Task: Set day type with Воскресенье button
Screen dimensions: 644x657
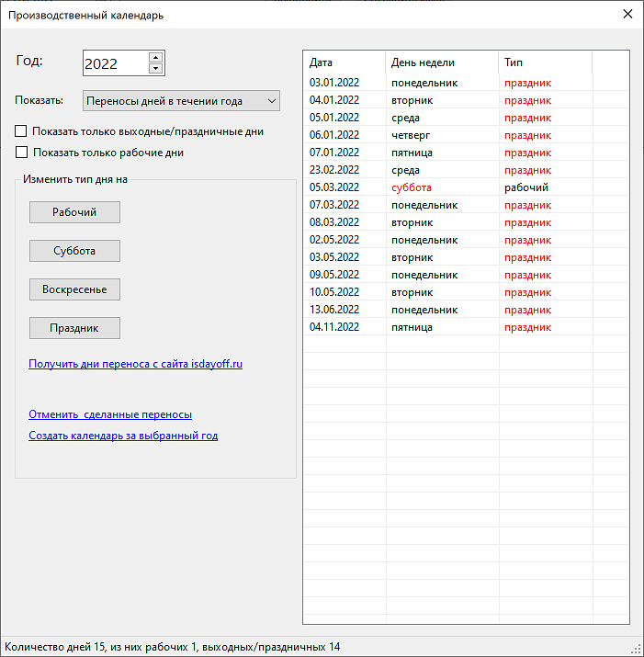Action: coord(74,289)
